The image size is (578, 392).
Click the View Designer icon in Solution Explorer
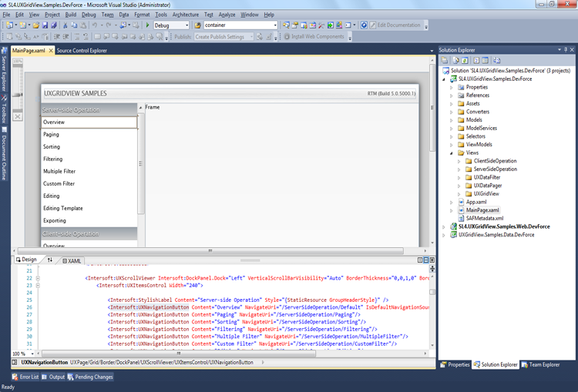click(485, 60)
